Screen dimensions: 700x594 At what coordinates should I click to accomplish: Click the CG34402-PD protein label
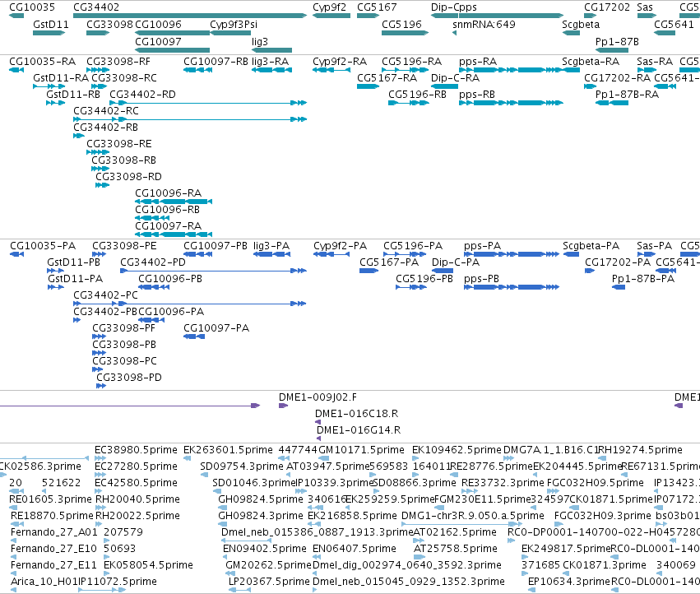153,262
